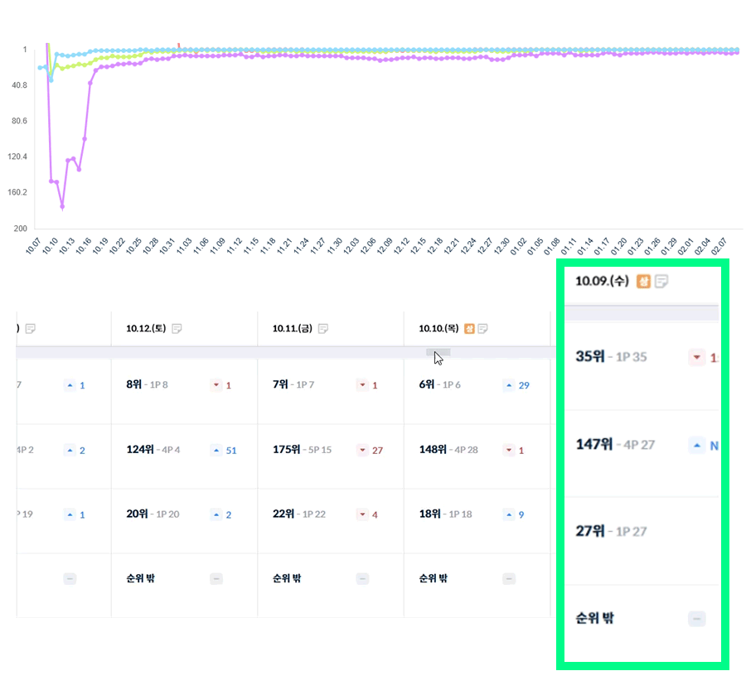Click the 124위 rank cell

140,450
